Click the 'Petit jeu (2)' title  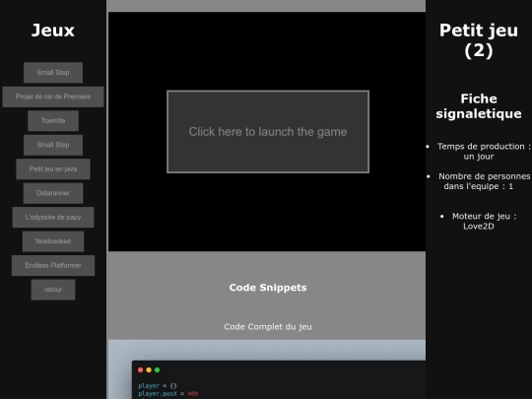coord(479,40)
